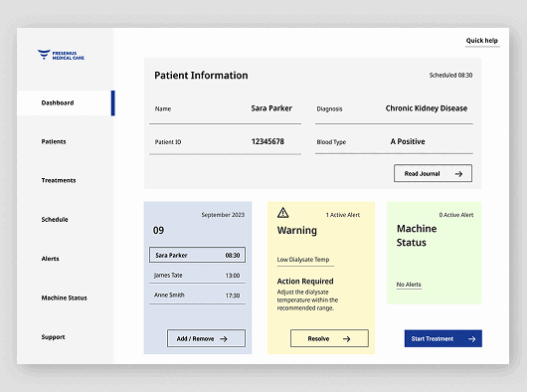Click the arrow icon in Add / Remove
Viewport: 533px width, 392px height.
click(224, 339)
